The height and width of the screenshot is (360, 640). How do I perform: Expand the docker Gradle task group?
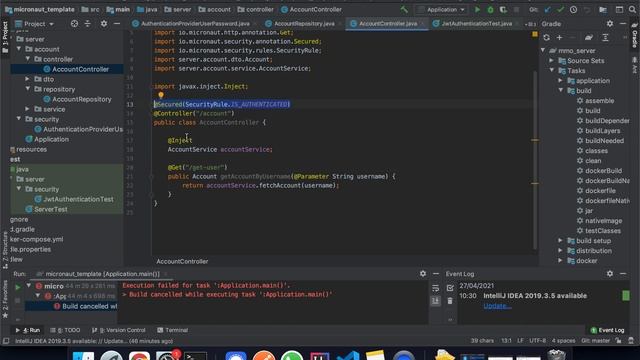coord(560,260)
